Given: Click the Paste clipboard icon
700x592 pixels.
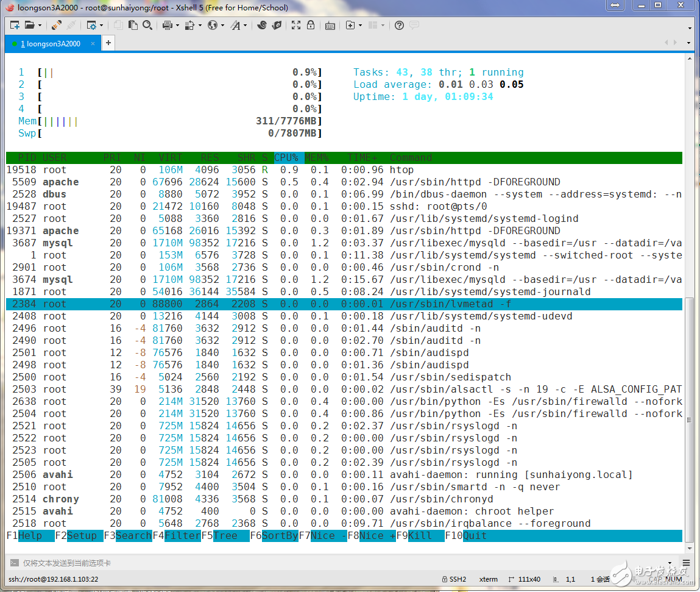Looking at the screenshot, I should [133, 26].
